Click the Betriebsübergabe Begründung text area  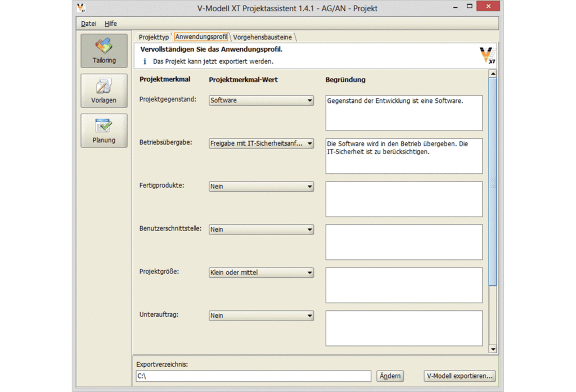[x=404, y=156]
